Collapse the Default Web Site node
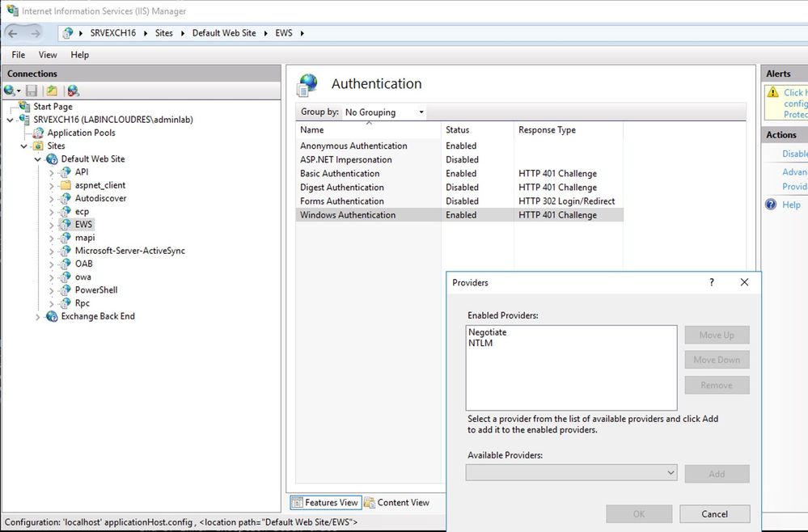The image size is (808, 532). click(x=38, y=159)
